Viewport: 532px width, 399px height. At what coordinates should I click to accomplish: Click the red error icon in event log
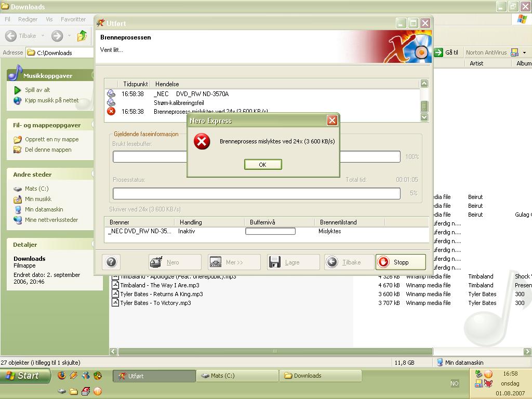click(111, 111)
